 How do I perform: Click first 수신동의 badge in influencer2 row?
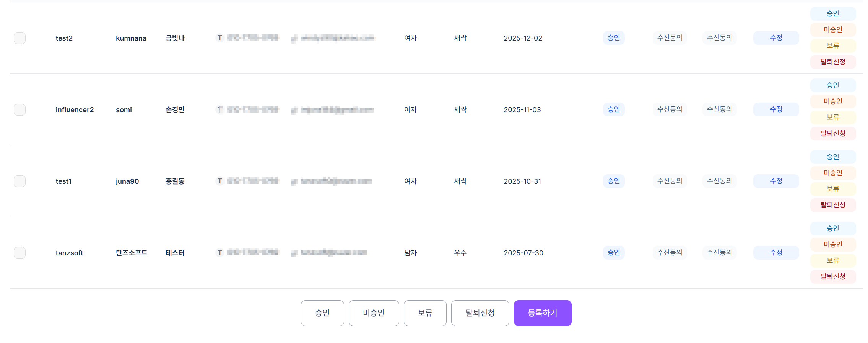pyautogui.click(x=670, y=109)
